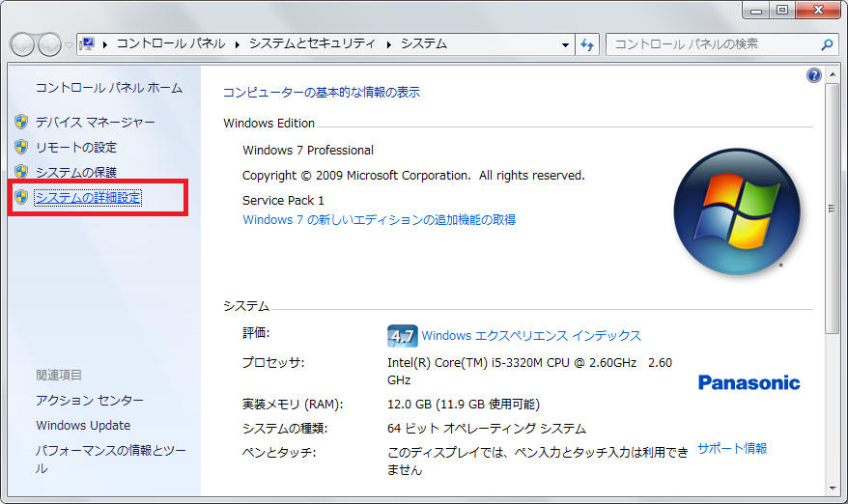Click the Forward navigation arrow button
This screenshot has height=504, width=848.
pos(48,44)
